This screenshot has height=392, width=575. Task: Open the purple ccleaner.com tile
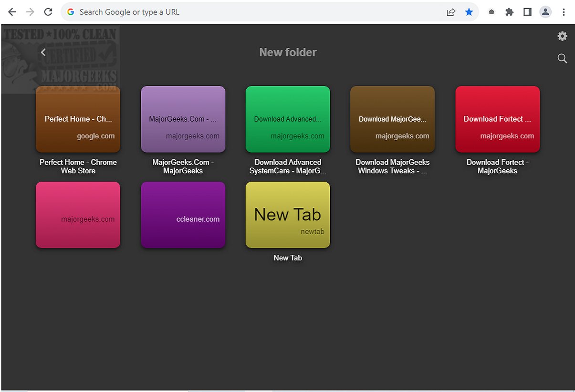[x=183, y=215]
